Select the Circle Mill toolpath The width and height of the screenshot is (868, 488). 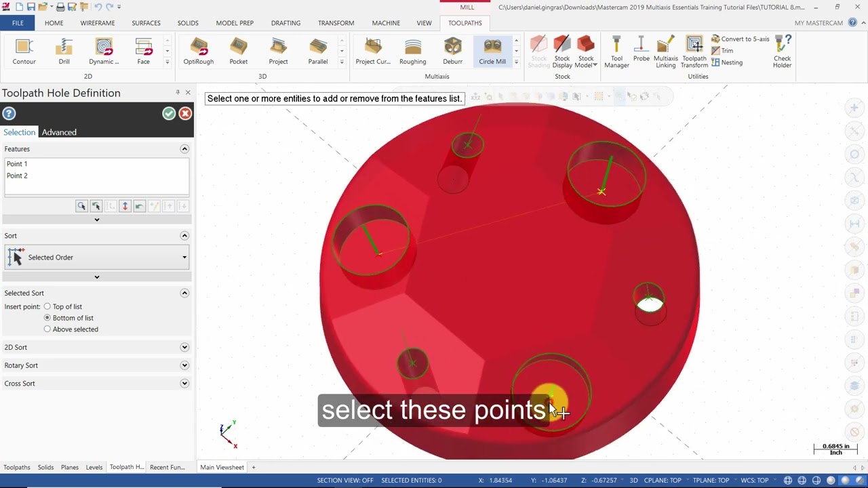tap(492, 52)
